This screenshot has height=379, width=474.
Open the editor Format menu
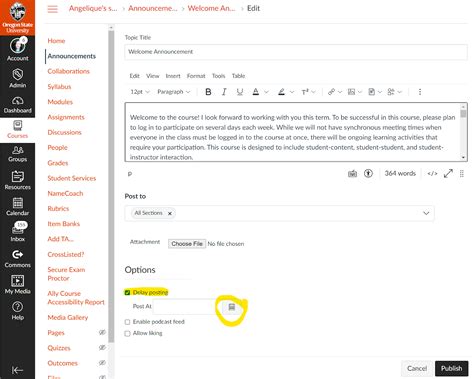(x=196, y=76)
